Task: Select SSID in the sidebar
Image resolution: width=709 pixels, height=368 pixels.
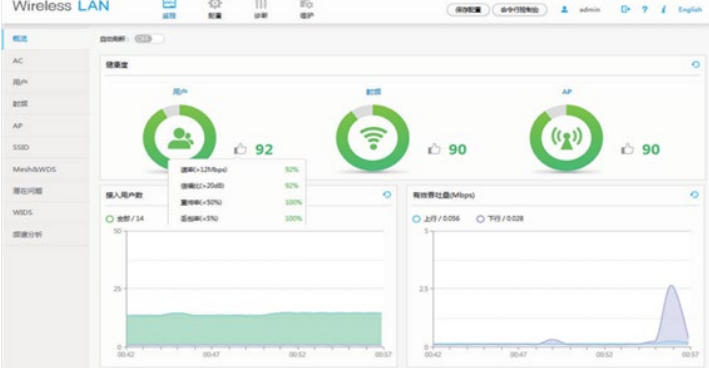Action: tap(45, 147)
